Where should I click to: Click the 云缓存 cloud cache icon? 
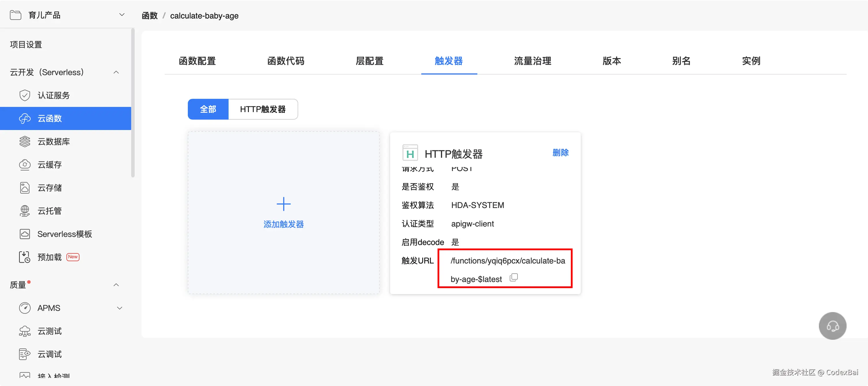pos(25,165)
